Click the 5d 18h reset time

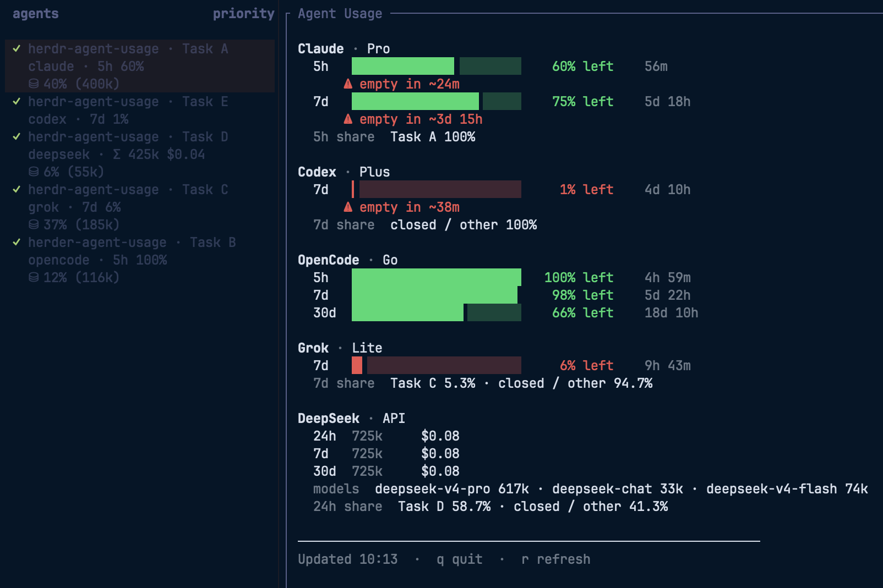tap(668, 102)
